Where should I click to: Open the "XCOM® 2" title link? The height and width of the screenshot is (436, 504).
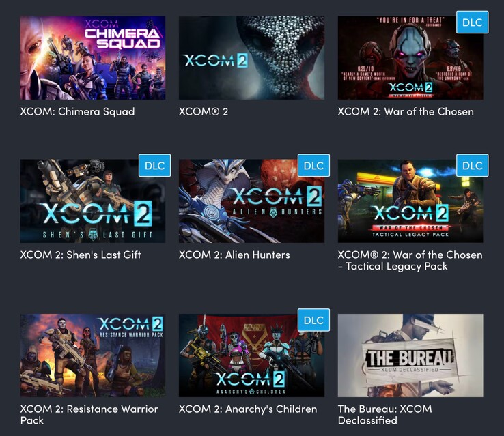pyautogui.click(x=204, y=112)
